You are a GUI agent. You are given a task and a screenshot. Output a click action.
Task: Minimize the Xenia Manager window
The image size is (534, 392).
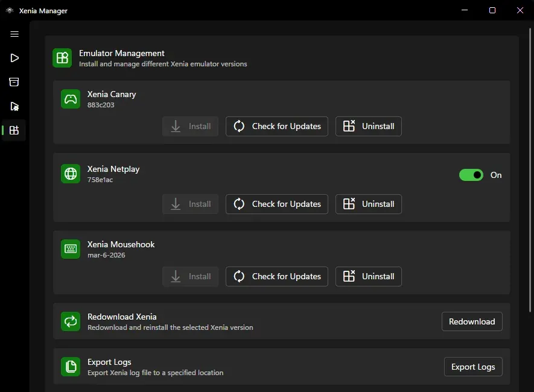click(465, 10)
